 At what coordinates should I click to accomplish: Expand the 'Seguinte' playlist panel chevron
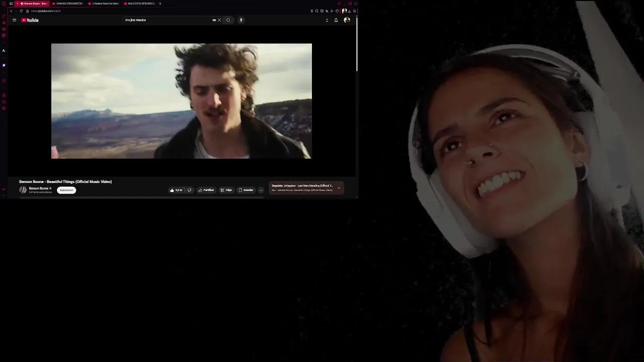tap(339, 188)
